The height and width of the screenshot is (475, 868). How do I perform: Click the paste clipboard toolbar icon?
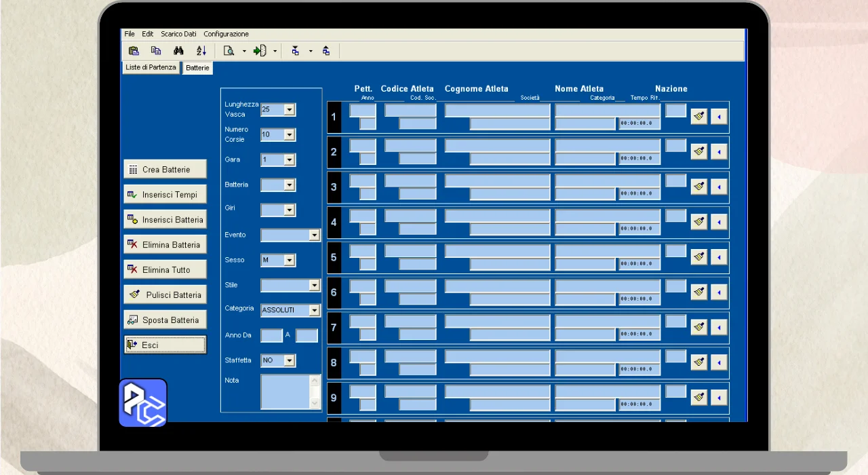134,51
